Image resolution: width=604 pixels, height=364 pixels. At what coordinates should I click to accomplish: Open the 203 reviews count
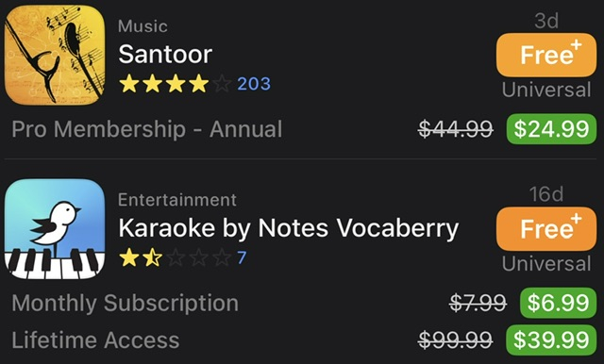[254, 84]
